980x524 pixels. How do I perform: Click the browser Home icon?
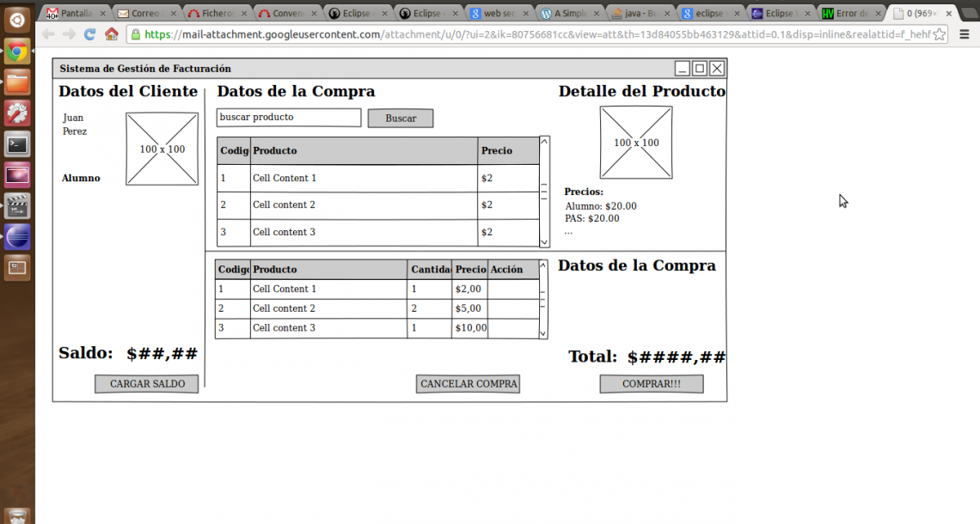(112, 34)
